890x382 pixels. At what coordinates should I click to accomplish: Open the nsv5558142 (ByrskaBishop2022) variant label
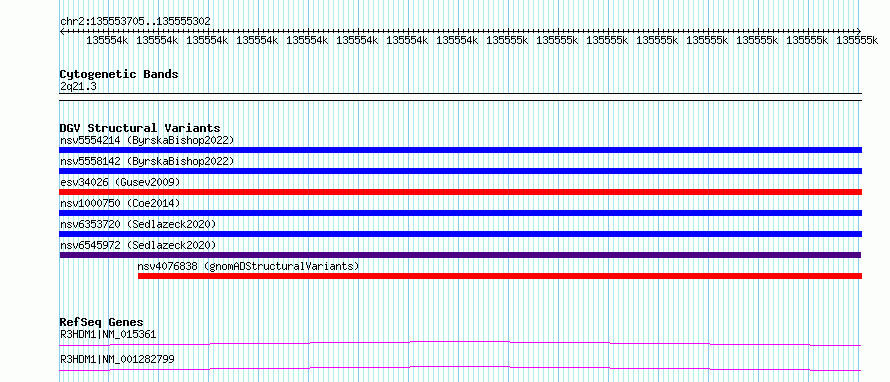coord(146,161)
